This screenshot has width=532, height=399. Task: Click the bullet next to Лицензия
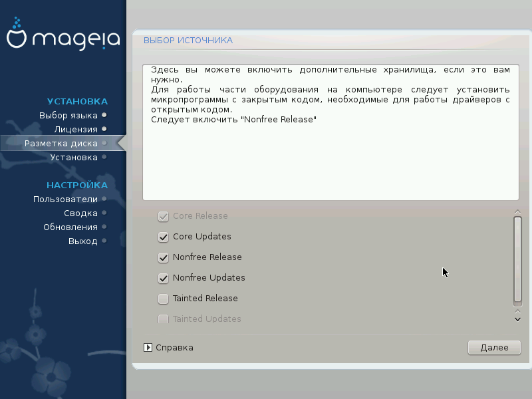(x=104, y=129)
